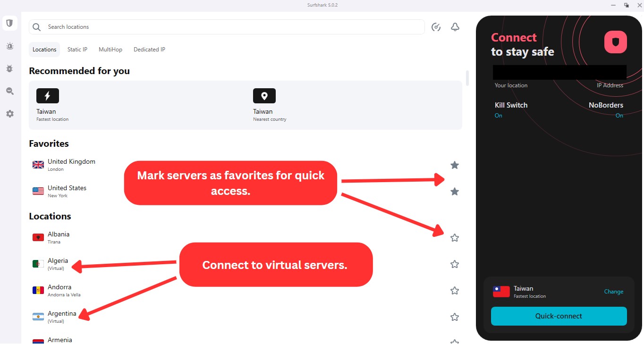Select United States New York entry
The height and width of the screenshot is (344, 644).
(246, 191)
